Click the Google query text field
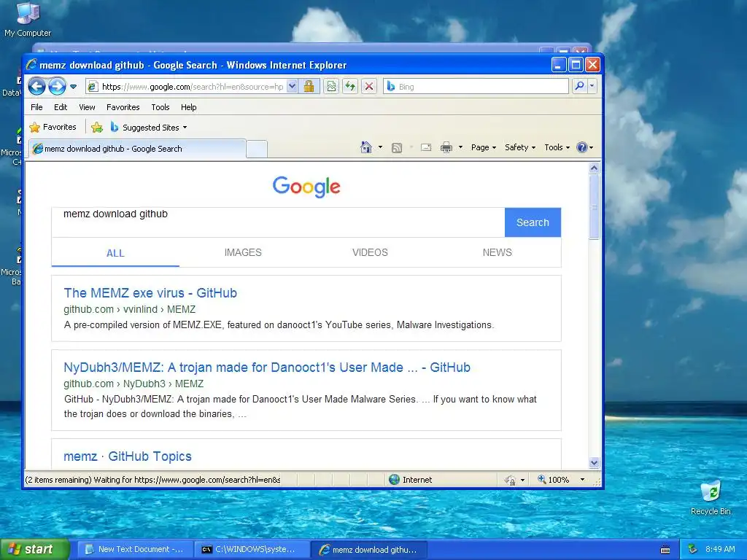Viewport: 747px width, 560px height. [278, 222]
